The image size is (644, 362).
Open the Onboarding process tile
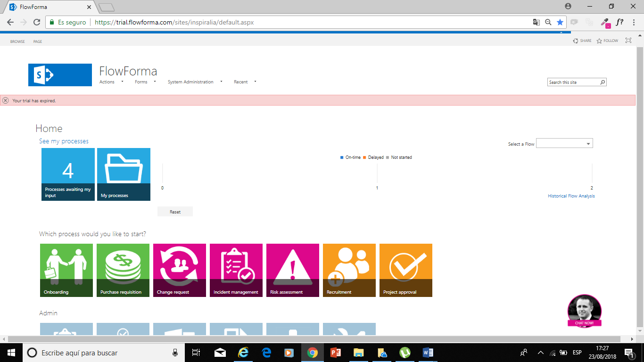click(66, 270)
